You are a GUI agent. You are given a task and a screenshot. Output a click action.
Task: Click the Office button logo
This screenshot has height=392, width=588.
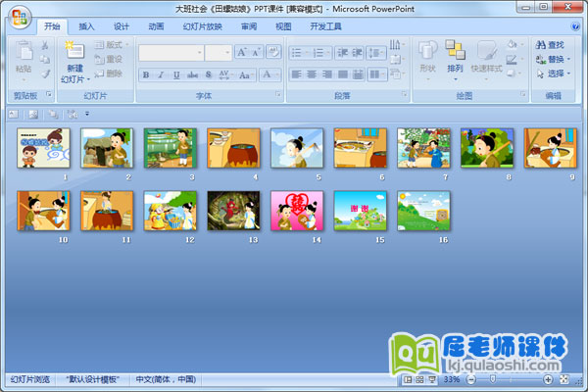pyautogui.click(x=20, y=17)
